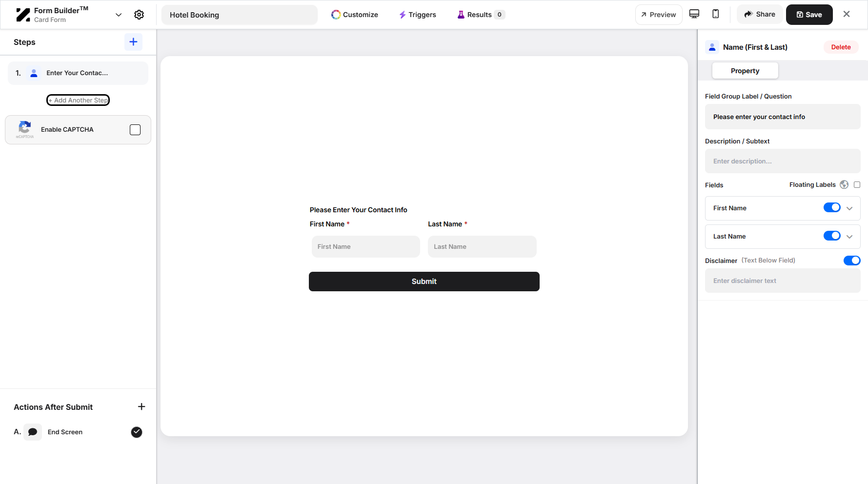The image size is (868, 484).
Task: Click the End Screen checkmark icon
Action: 137,432
